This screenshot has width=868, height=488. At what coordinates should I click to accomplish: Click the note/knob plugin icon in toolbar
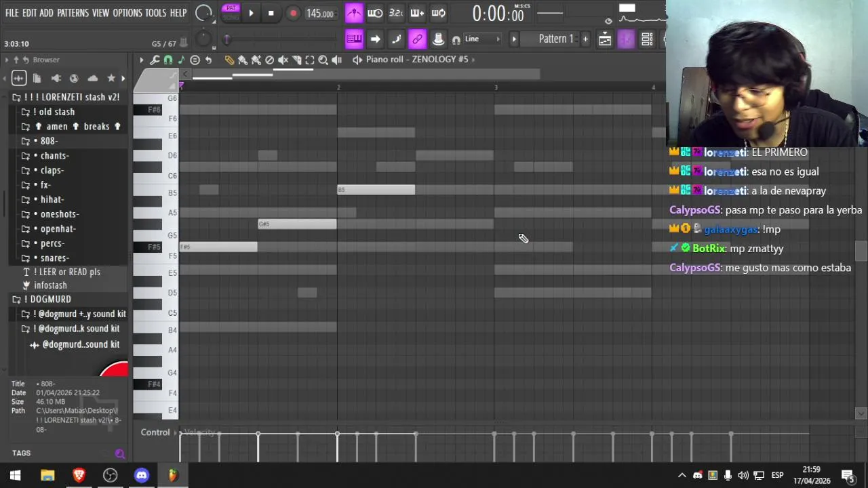coord(438,39)
